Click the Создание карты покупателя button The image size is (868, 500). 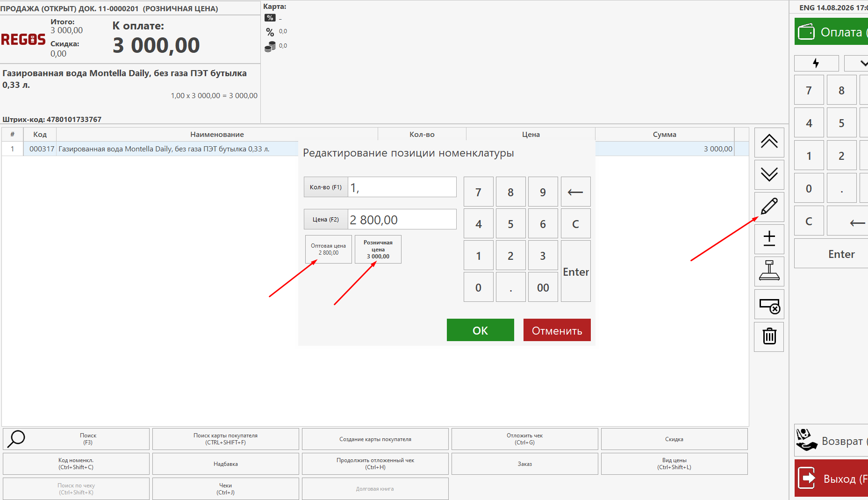375,439
